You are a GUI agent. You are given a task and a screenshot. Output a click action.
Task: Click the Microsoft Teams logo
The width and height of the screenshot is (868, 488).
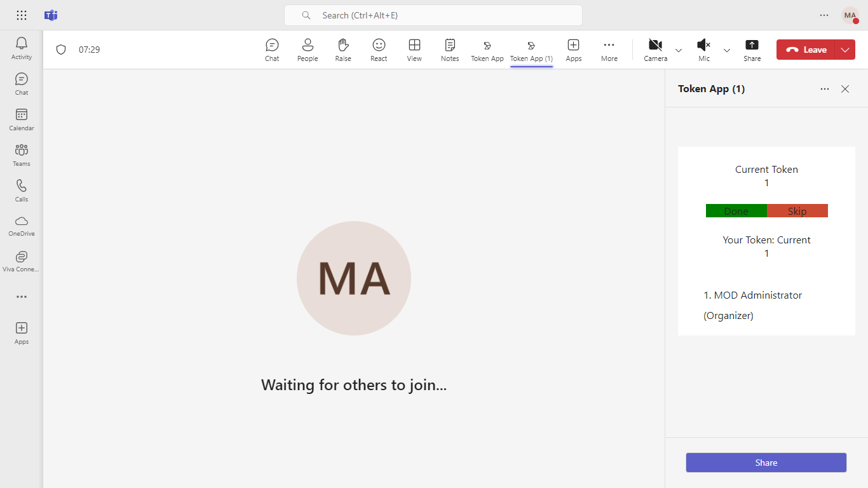pos(51,15)
